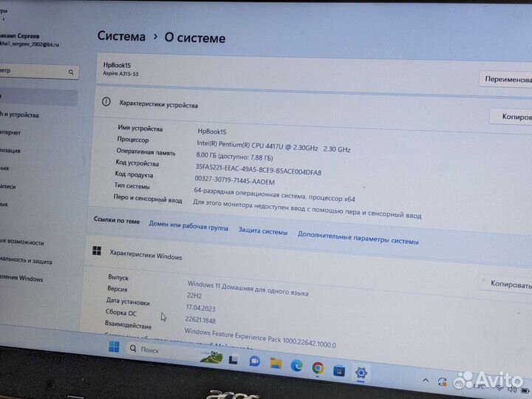Copy Windows specs with lower Копировать button

505,284
